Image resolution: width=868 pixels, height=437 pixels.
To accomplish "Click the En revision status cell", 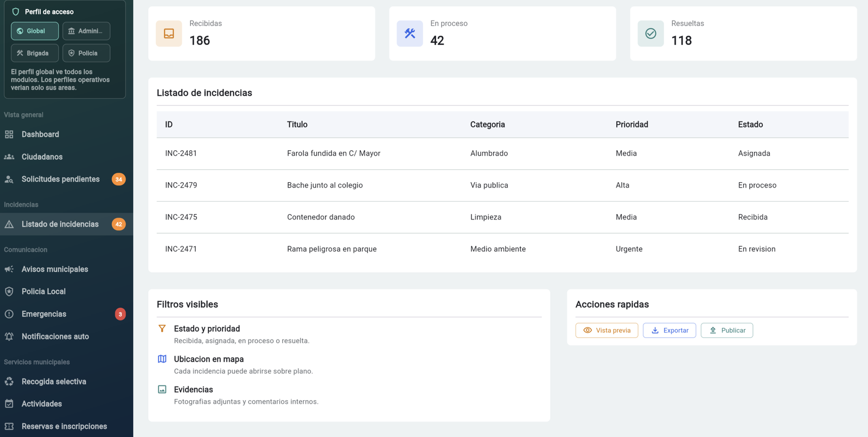I will click(x=757, y=249).
